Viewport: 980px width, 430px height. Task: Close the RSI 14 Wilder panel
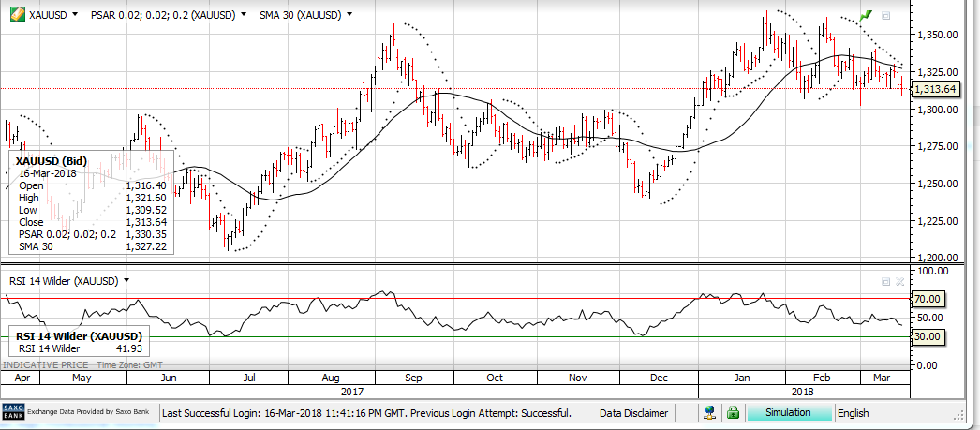click(x=900, y=281)
